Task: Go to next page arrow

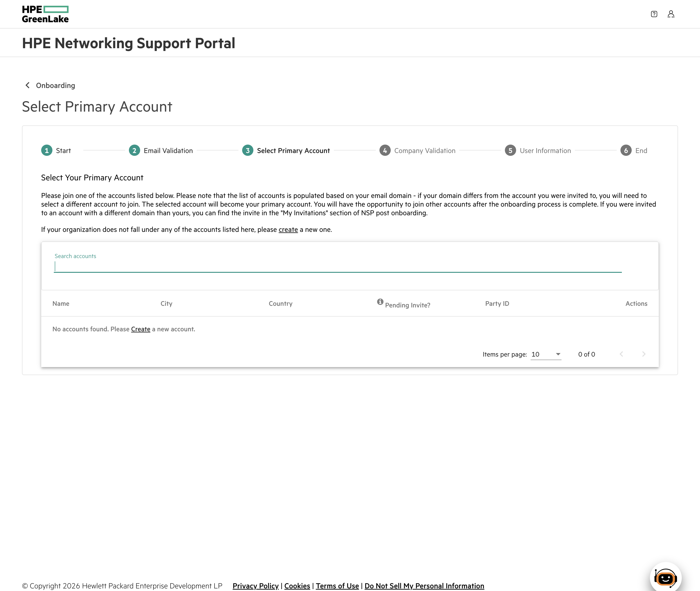Action: click(x=643, y=354)
